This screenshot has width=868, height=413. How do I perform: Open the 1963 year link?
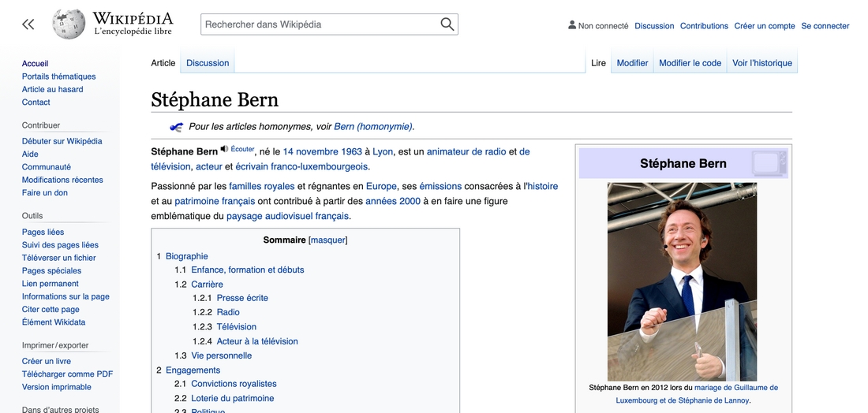click(351, 151)
